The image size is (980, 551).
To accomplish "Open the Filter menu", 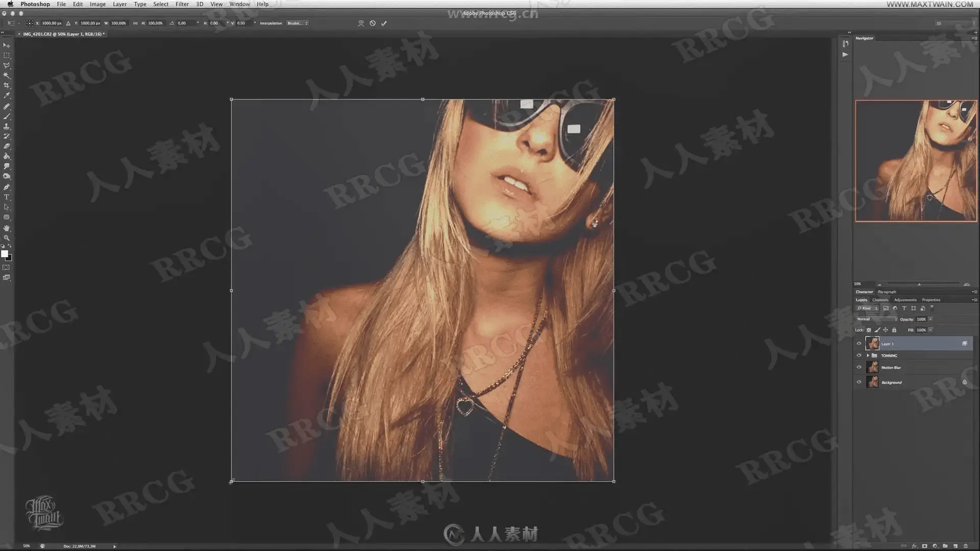I will pyautogui.click(x=182, y=4).
